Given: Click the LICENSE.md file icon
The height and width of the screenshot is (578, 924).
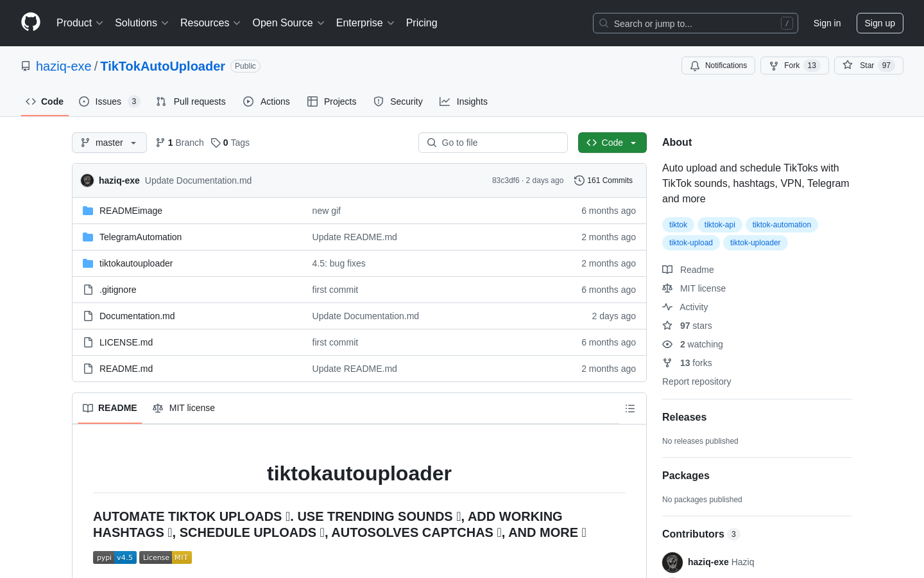Looking at the screenshot, I should pyautogui.click(x=88, y=342).
